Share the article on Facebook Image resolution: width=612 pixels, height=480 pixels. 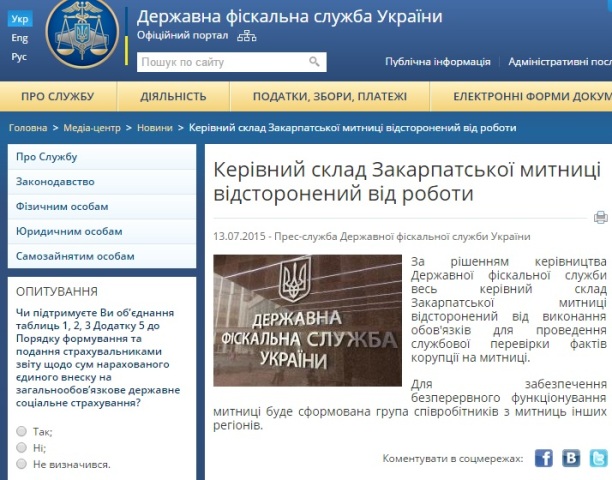click(x=543, y=458)
